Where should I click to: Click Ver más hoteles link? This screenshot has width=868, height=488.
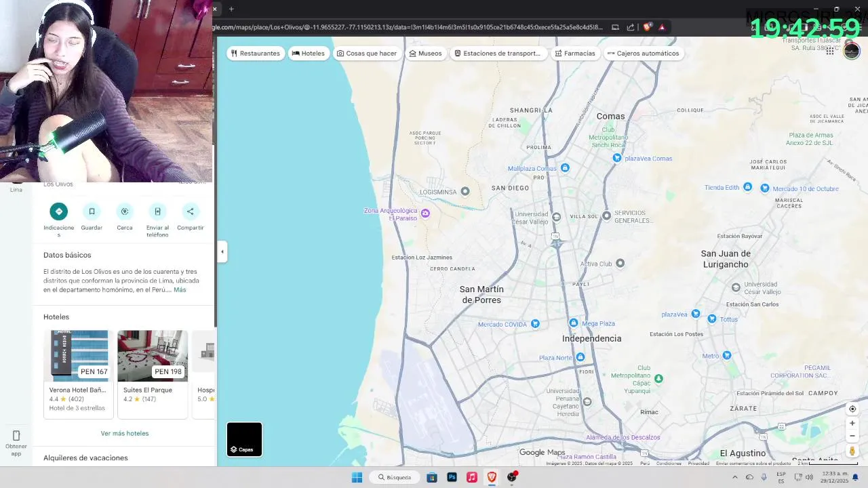[125, 433]
